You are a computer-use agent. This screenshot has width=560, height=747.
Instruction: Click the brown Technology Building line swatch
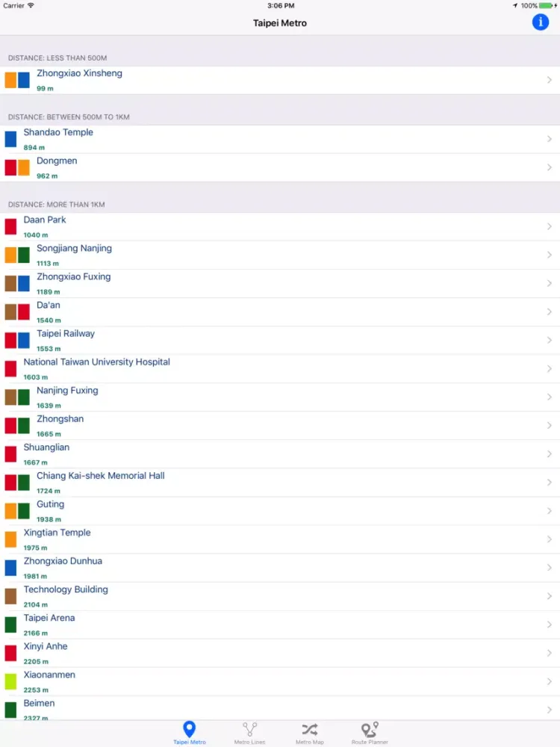click(x=10, y=596)
